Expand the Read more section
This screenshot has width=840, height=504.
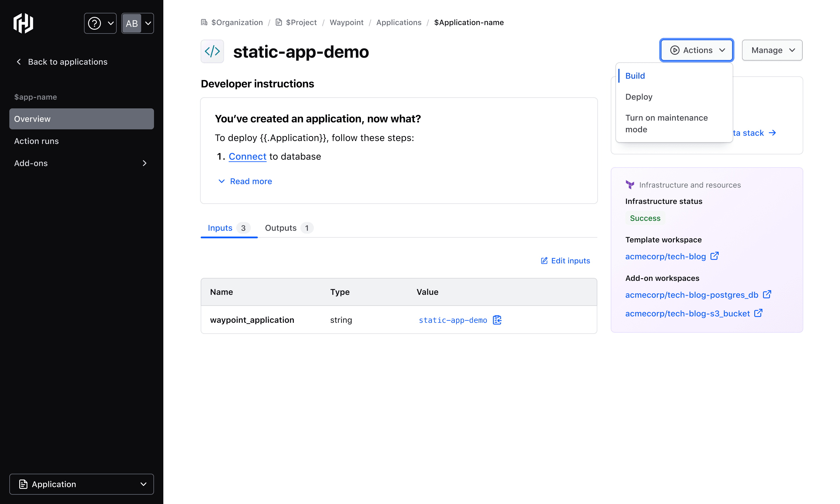[245, 181]
